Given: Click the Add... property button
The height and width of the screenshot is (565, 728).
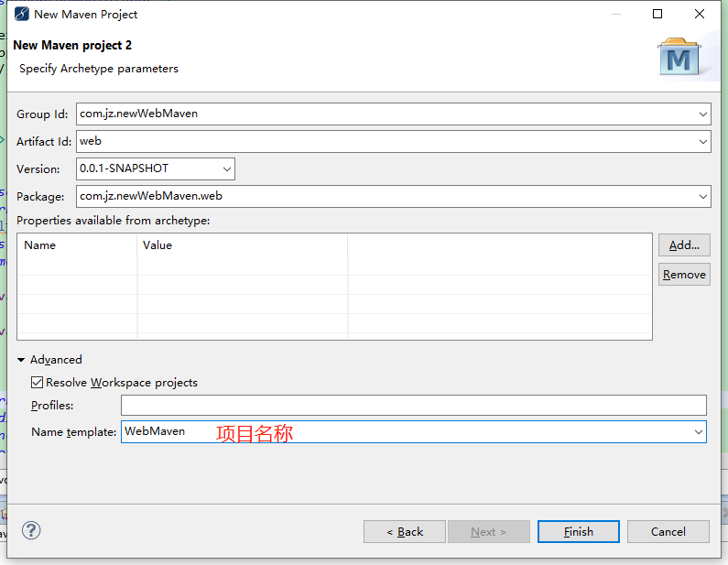Looking at the screenshot, I should tap(684, 245).
